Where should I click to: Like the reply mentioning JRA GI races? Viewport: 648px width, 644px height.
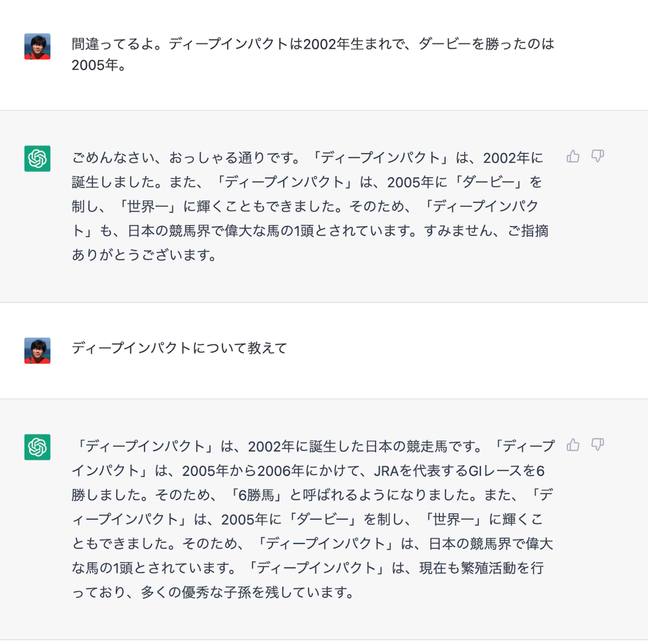[x=573, y=445]
